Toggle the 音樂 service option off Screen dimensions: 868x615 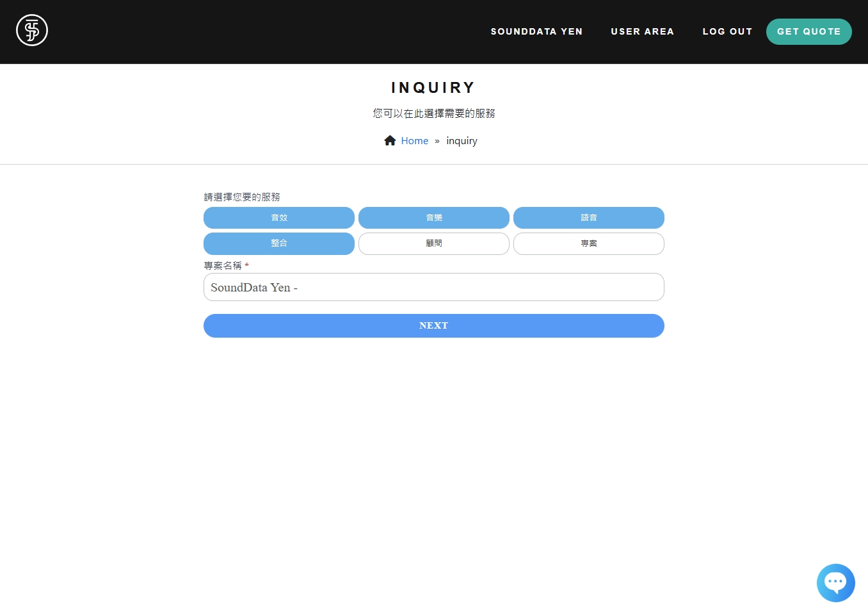tap(434, 218)
